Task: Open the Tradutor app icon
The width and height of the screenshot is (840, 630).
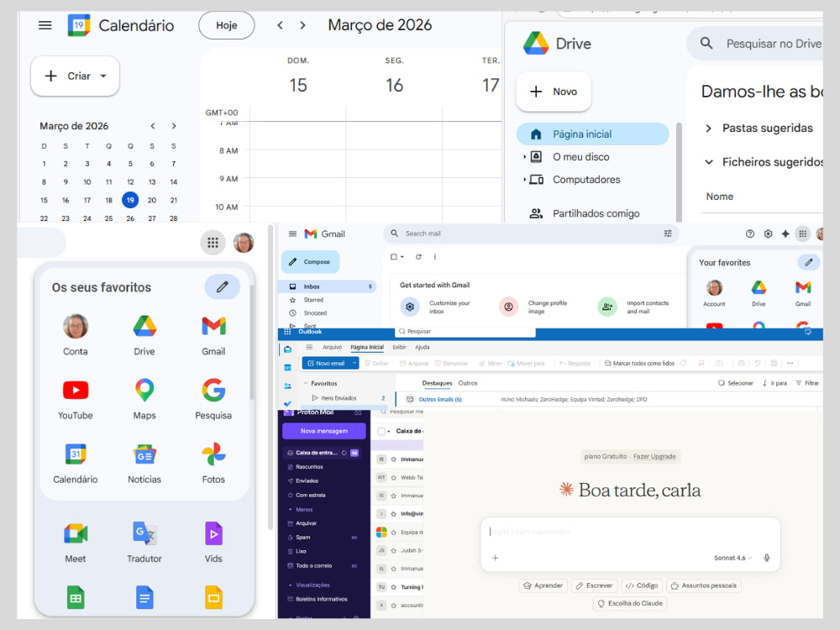Action: coord(144,542)
